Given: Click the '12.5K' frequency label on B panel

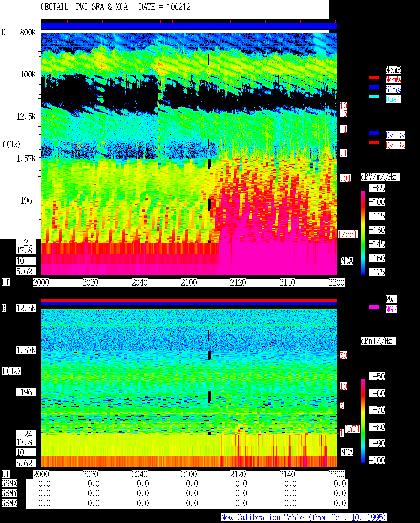Looking at the screenshot, I should pyautogui.click(x=26, y=308).
